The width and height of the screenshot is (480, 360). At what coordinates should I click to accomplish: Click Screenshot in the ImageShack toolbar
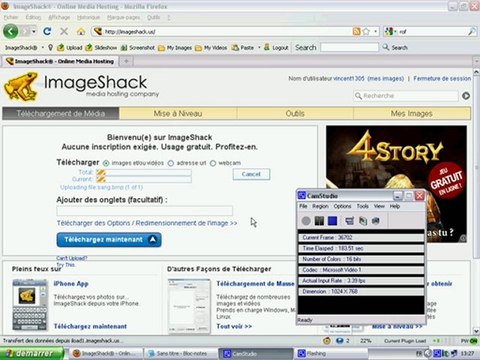pos(138,48)
